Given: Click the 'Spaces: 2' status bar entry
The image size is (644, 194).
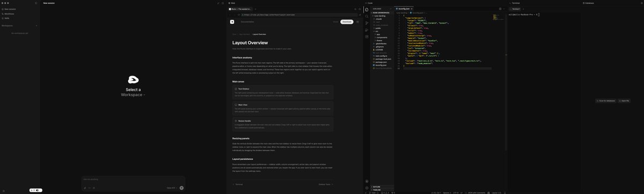Looking at the screenshot, I should [447, 192].
